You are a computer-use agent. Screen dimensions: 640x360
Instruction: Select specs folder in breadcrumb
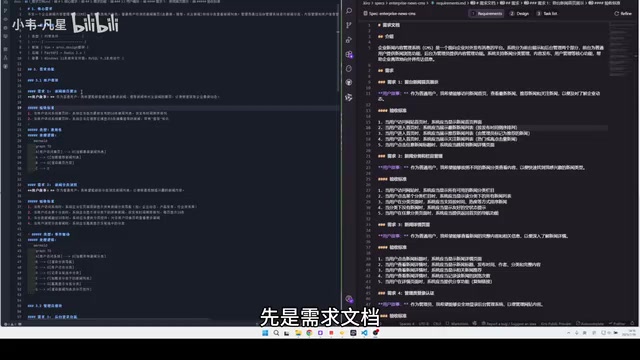[380, 3]
